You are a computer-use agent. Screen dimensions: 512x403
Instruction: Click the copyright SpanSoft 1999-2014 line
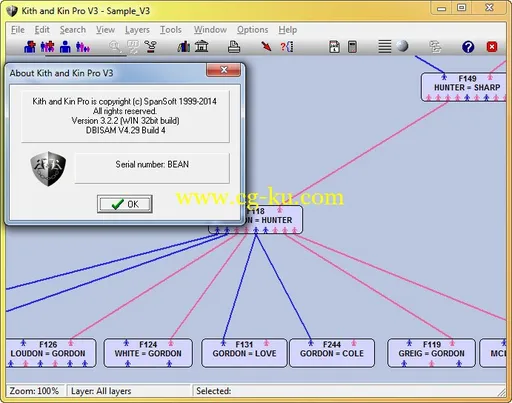pyautogui.click(x=124, y=101)
